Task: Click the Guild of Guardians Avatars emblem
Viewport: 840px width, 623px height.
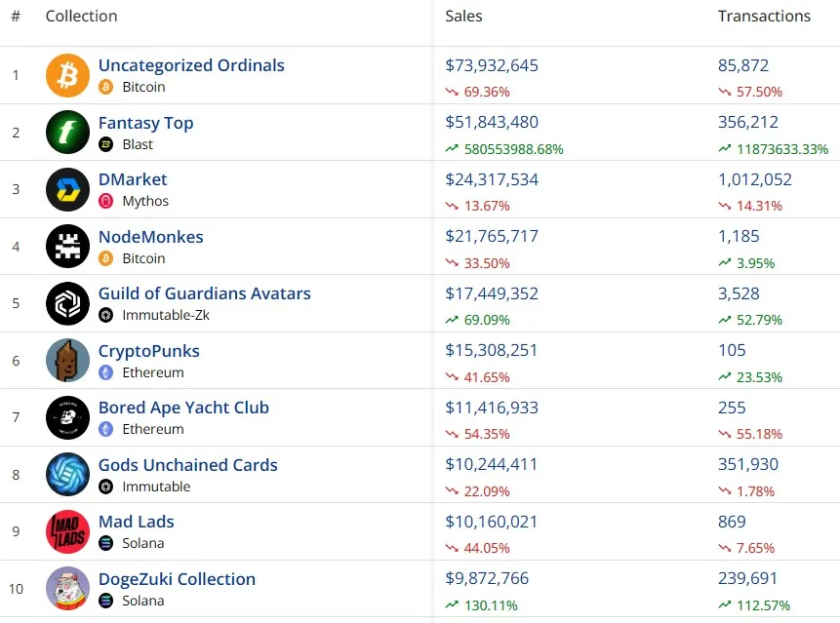Action: [x=67, y=303]
